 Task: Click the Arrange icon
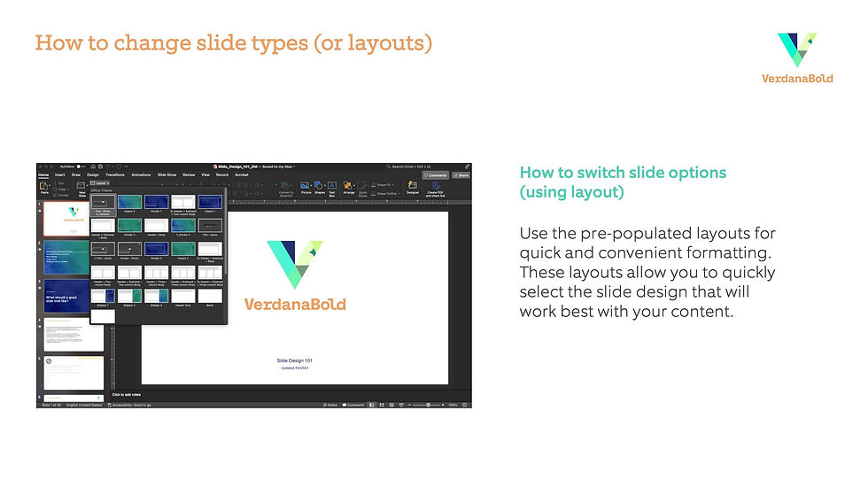click(347, 185)
